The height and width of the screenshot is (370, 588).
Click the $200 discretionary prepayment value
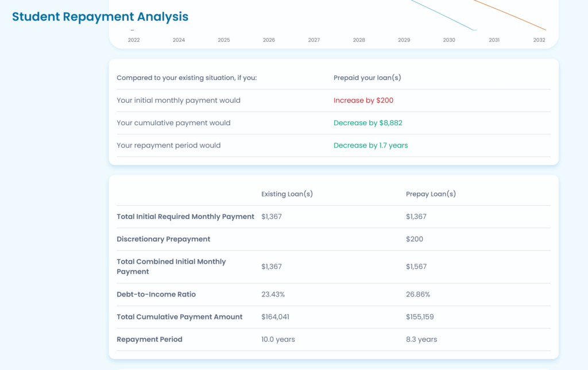tap(414, 239)
